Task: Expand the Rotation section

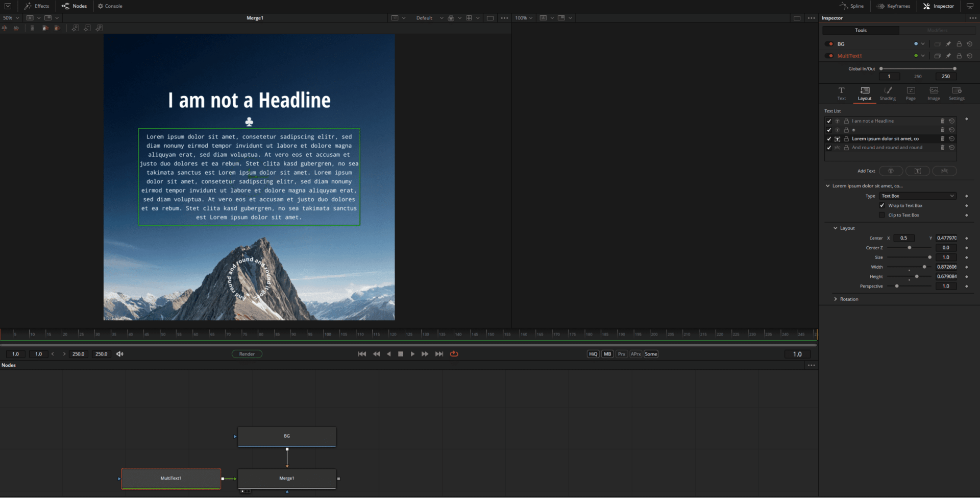Action: click(846, 299)
